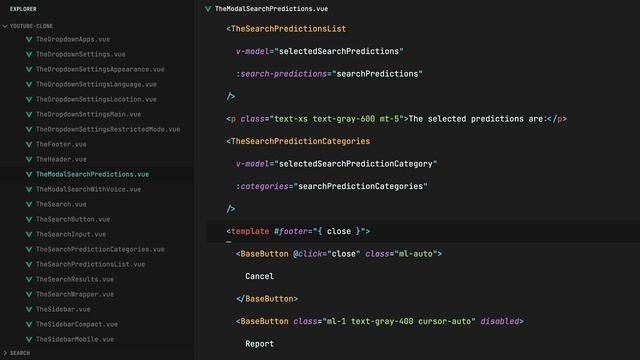This screenshot has height=360, width=640.
Task: Click Vue icon beside TheSearchButton.vue
Action: click(x=29, y=220)
